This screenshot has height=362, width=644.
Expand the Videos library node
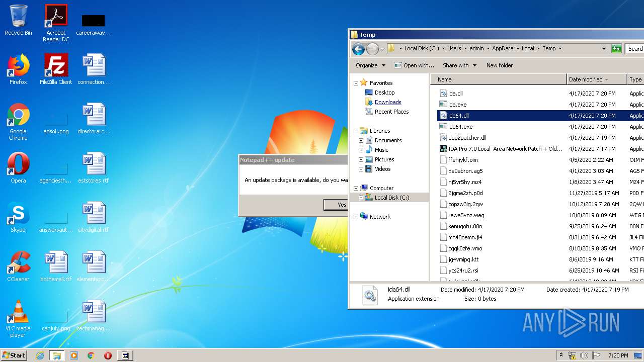click(x=361, y=169)
